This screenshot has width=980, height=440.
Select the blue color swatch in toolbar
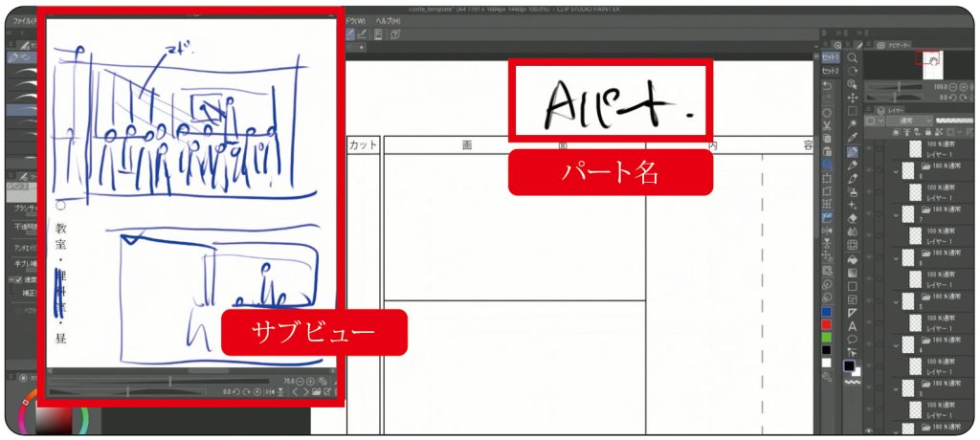click(825, 312)
